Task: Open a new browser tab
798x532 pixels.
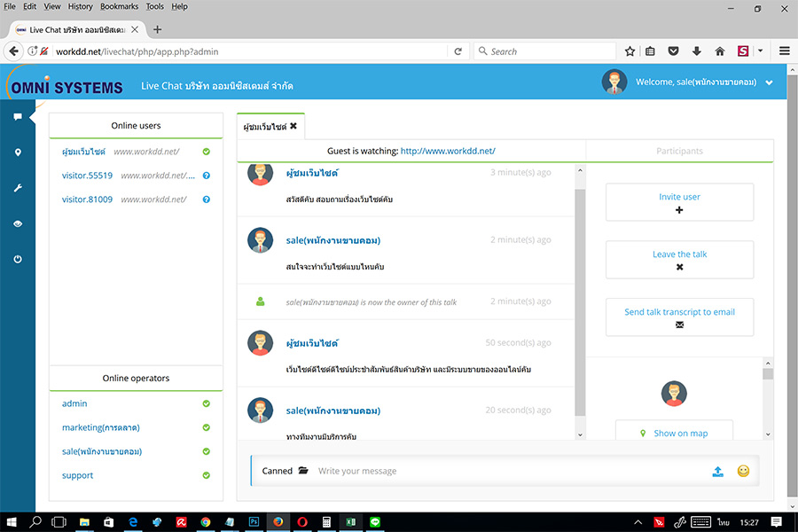Action: (157, 29)
